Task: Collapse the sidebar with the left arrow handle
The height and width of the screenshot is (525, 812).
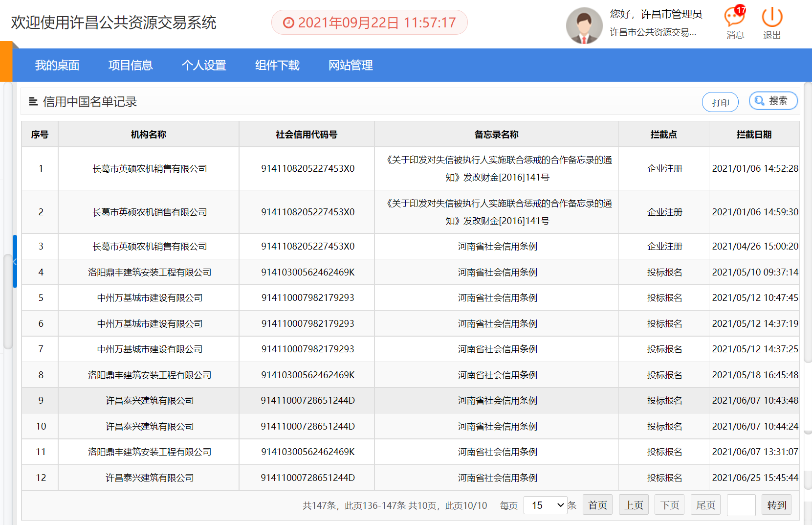Action: pos(15,261)
